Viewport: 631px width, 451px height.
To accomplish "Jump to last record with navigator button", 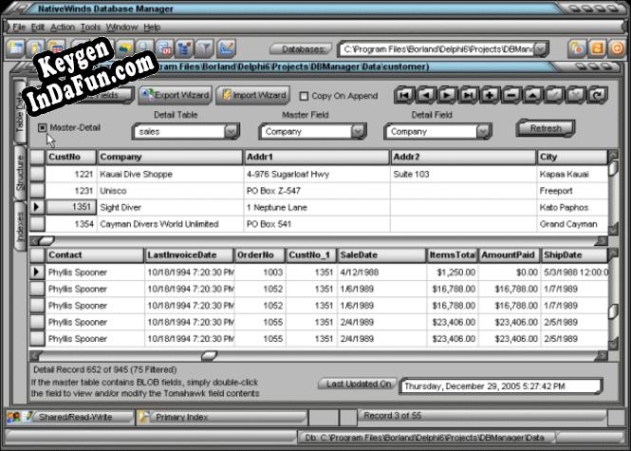I will point(468,95).
